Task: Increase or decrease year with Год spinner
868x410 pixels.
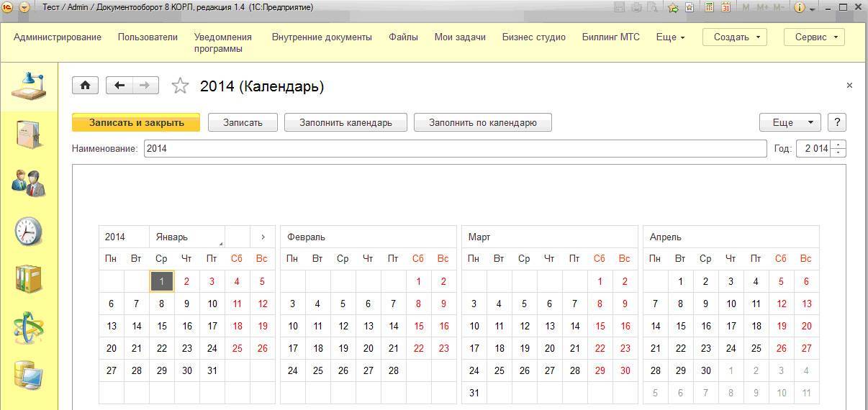Action: click(x=838, y=148)
